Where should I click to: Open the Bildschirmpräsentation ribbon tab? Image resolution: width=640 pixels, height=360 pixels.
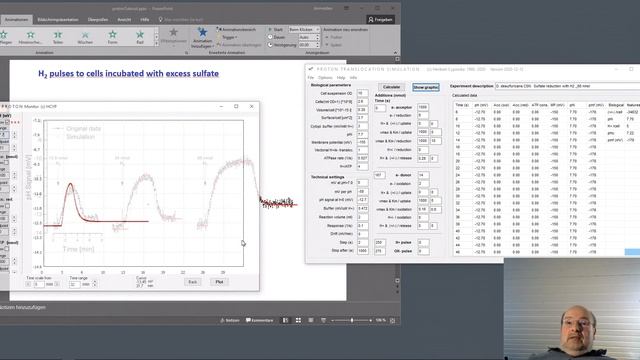point(58,20)
